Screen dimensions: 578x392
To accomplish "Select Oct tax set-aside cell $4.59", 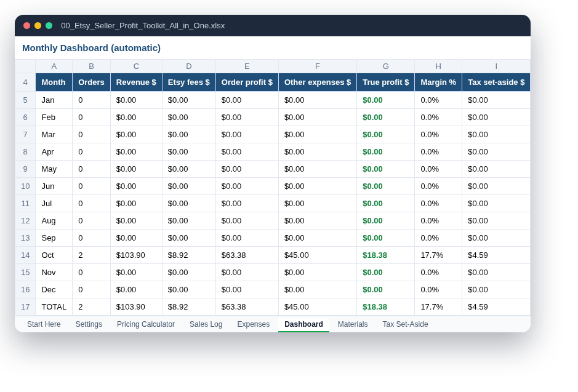I will [496, 255].
